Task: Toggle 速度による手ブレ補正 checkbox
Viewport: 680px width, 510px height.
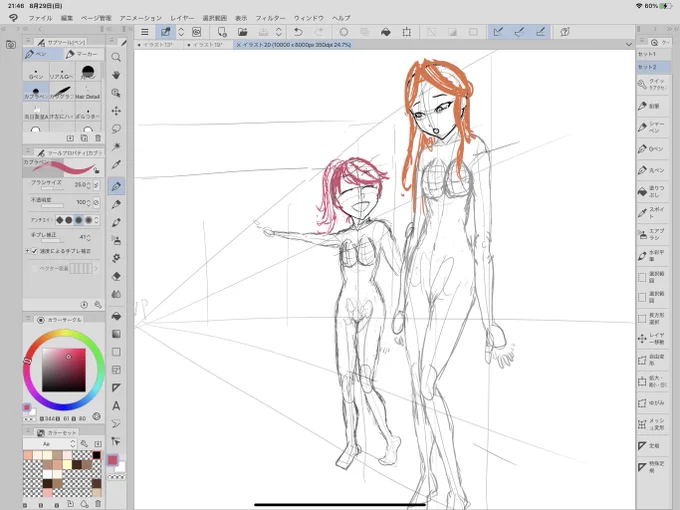Action: tap(34, 251)
